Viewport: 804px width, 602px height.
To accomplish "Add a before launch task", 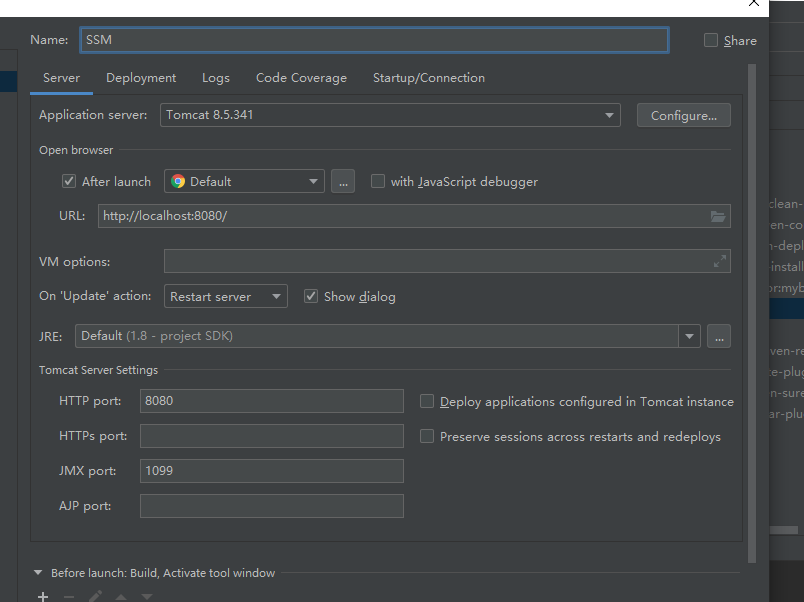I will click(43, 596).
